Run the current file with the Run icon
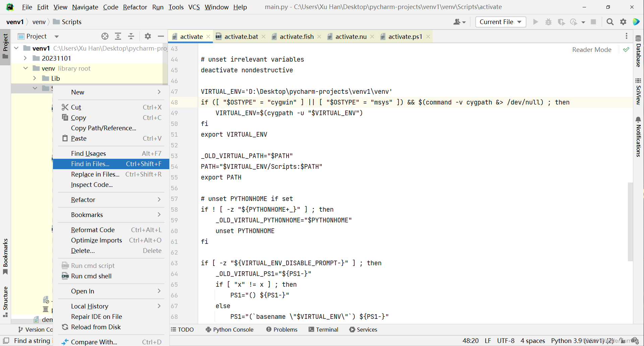Viewport: 644px width, 346px height. [535, 21]
